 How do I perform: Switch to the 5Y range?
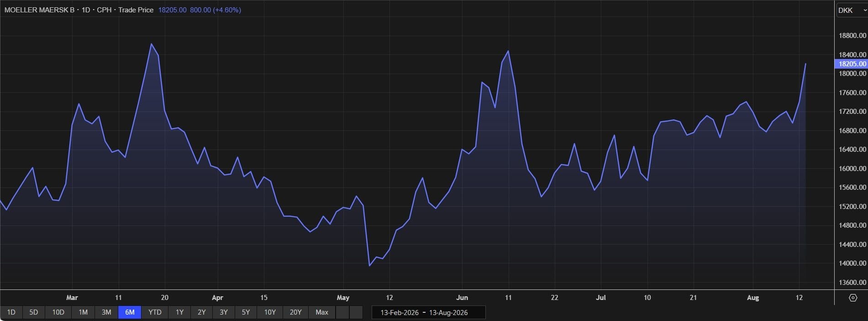[246, 312]
